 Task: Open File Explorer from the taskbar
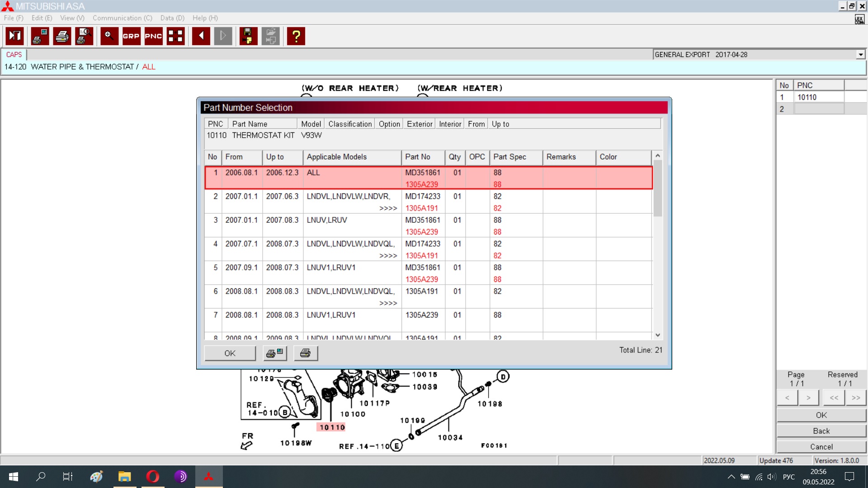pos(124,476)
